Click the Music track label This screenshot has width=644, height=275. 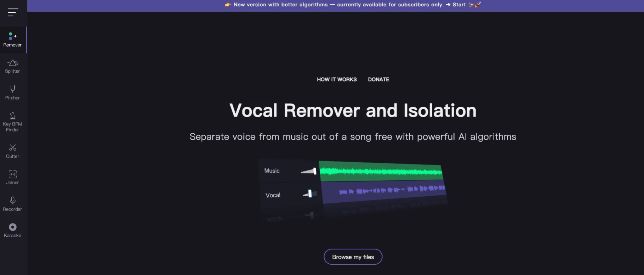click(x=272, y=171)
